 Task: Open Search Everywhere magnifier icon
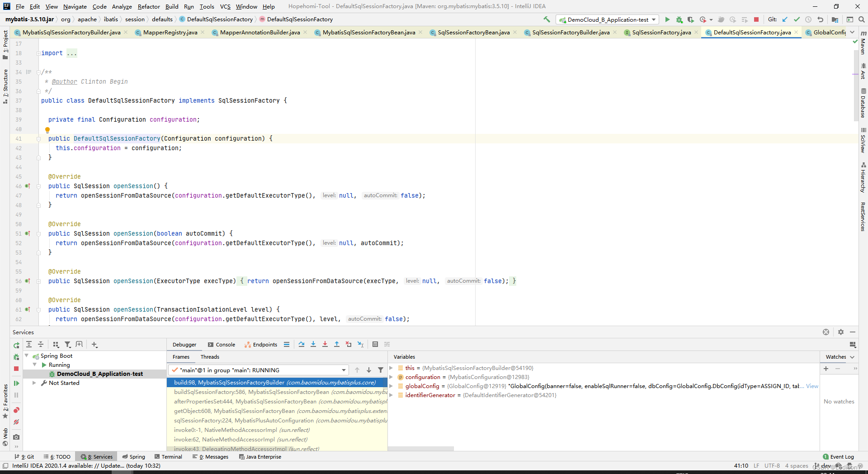coord(862,19)
